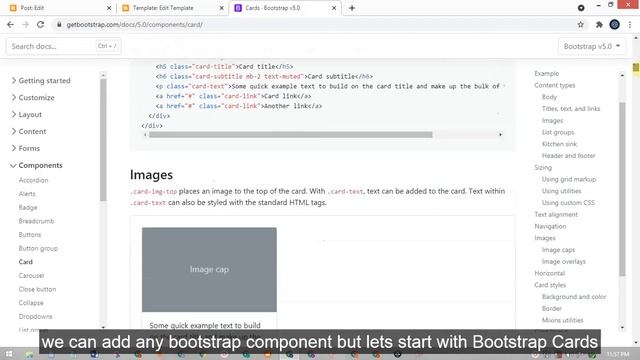Open the Collapse docs page
The width and height of the screenshot is (640, 360).
(31, 303)
